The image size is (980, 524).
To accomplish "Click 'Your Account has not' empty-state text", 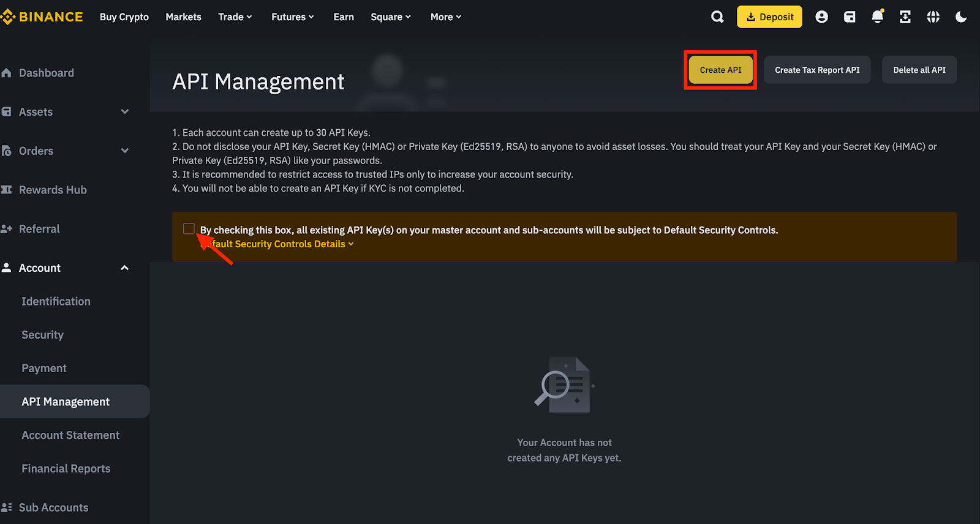I will coord(564,443).
